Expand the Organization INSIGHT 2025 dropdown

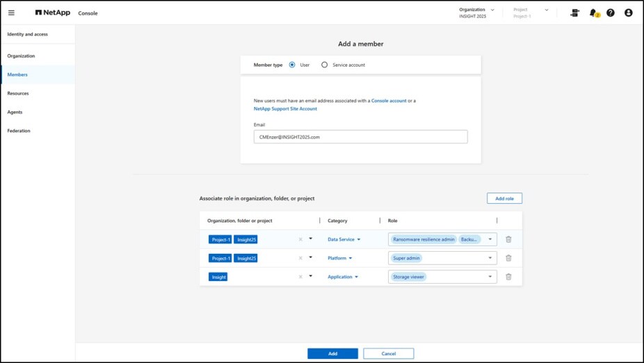476,13
